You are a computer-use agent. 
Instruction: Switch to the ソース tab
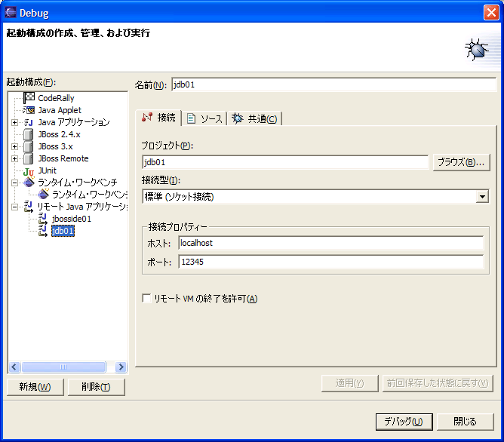(204, 118)
